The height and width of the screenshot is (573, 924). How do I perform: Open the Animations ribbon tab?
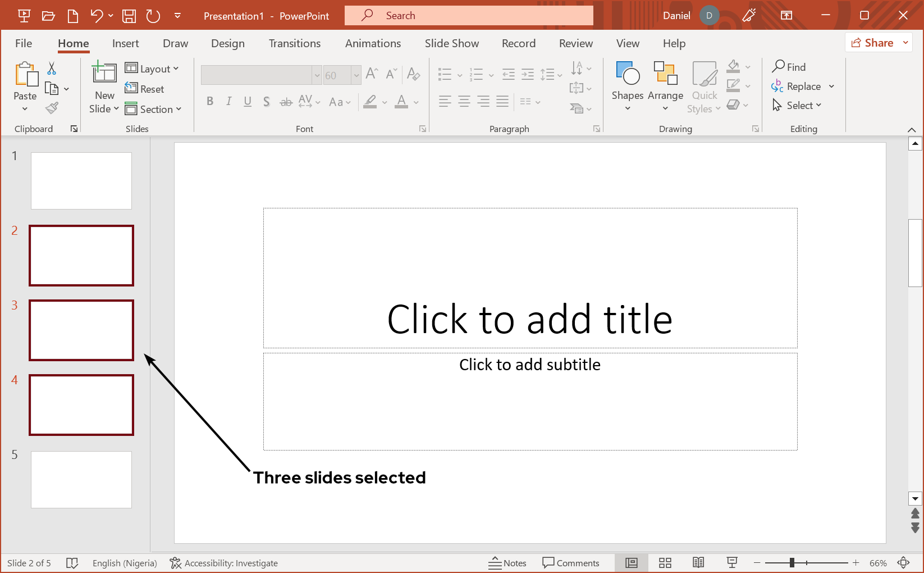click(x=373, y=43)
